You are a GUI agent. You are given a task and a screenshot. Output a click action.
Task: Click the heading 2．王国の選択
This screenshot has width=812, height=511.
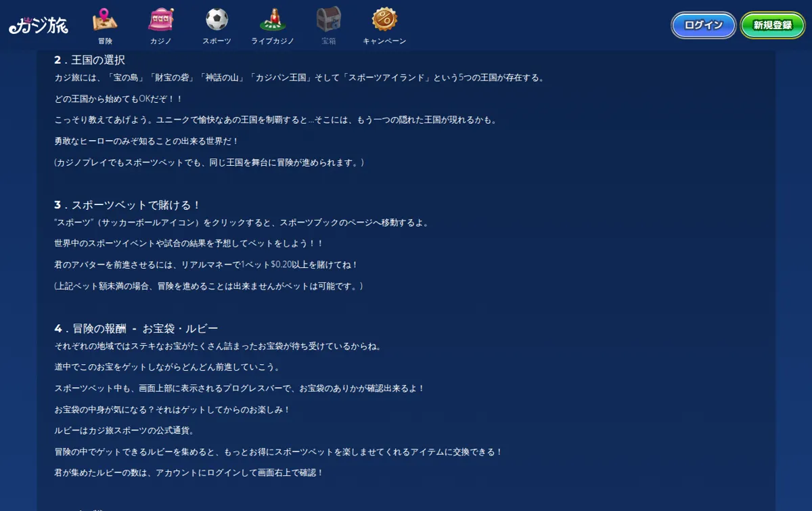click(x=89, y=60)
